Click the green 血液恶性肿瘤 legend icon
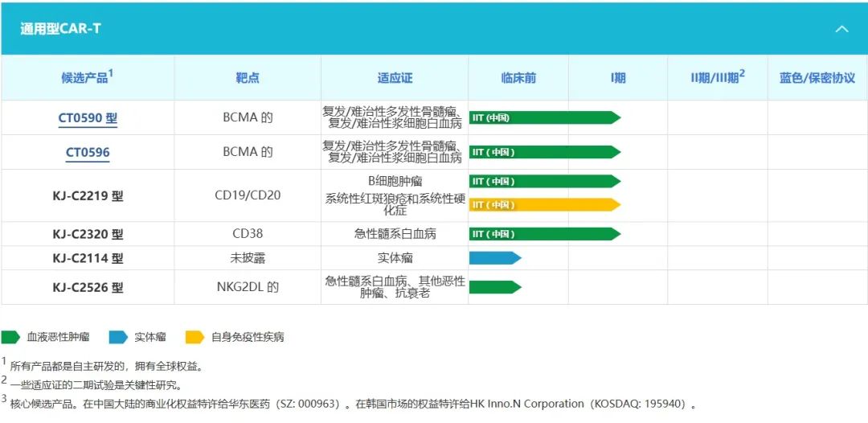 pyautogui.click(x=11, y=337)
